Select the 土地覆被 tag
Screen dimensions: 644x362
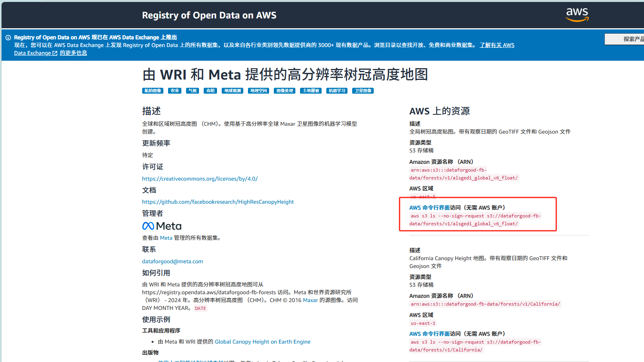[x=311, y=90]
